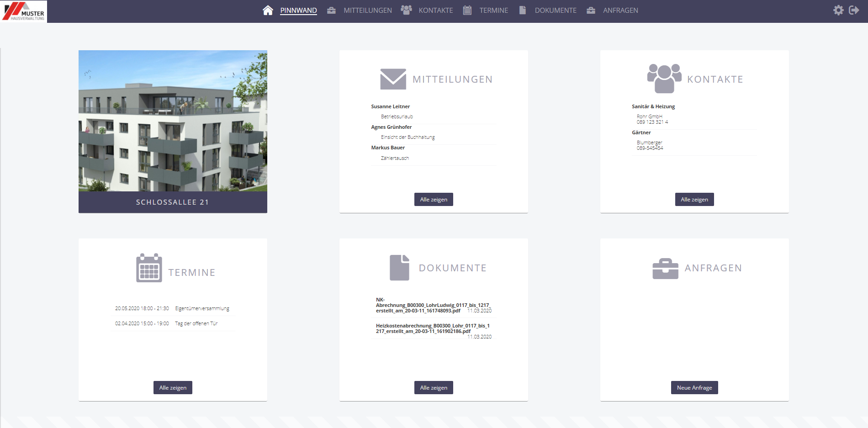
Task: Open the Termine calendar icon in navigation
Action: pos(467,10)
